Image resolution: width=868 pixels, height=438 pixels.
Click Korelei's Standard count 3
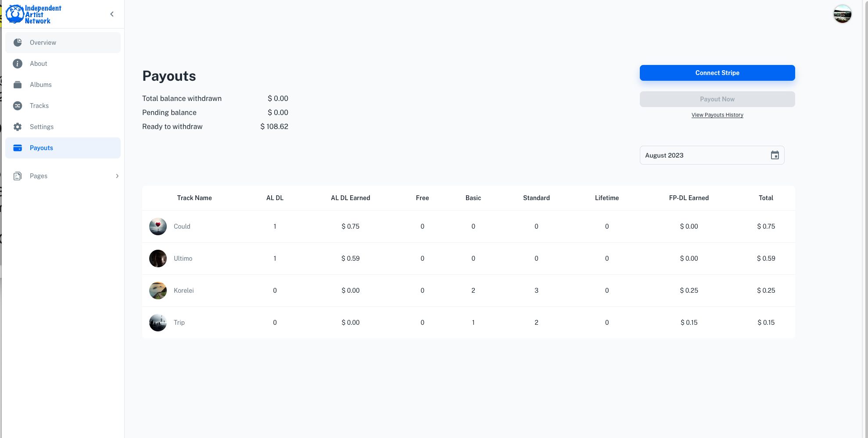536,291
